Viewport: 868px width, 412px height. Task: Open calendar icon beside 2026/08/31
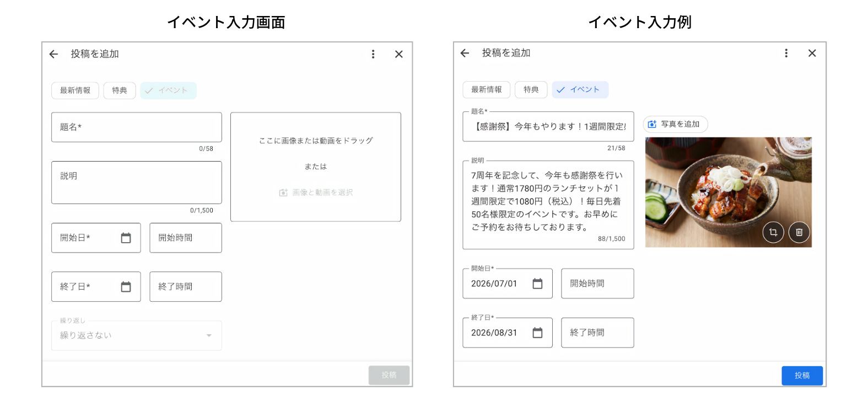(x=537, y=333)
